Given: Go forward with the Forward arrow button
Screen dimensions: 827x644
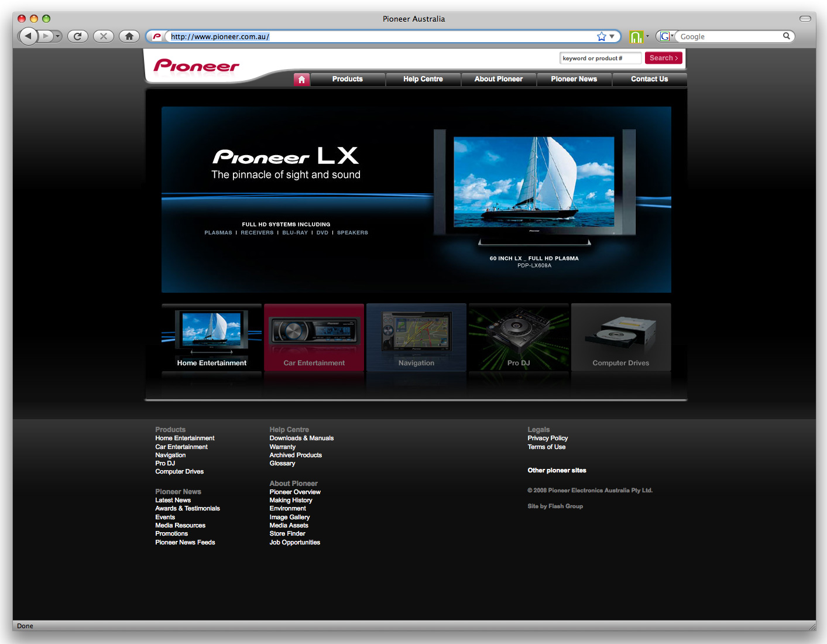Looking at the screenshot, I should tap(46, 36).
